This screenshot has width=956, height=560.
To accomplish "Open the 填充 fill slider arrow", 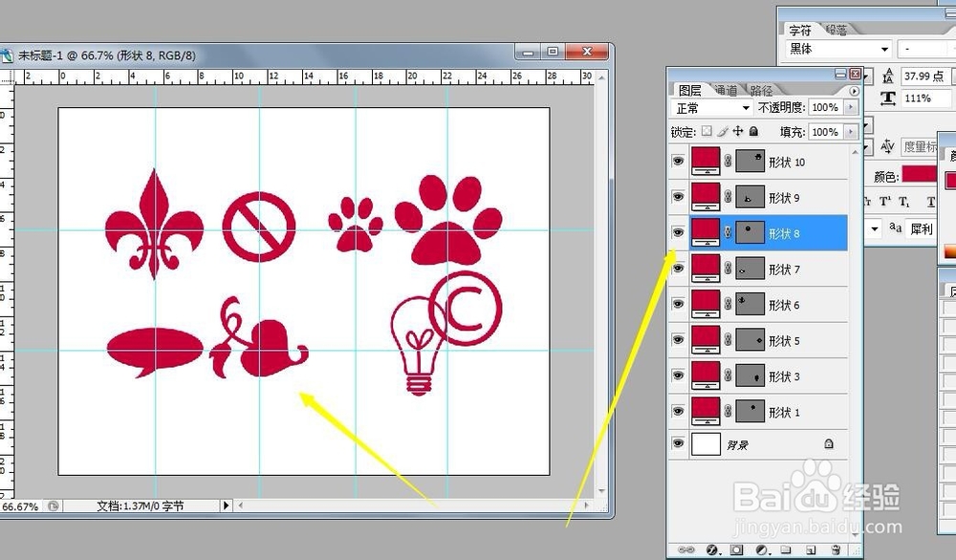I will tap(851, 132).
